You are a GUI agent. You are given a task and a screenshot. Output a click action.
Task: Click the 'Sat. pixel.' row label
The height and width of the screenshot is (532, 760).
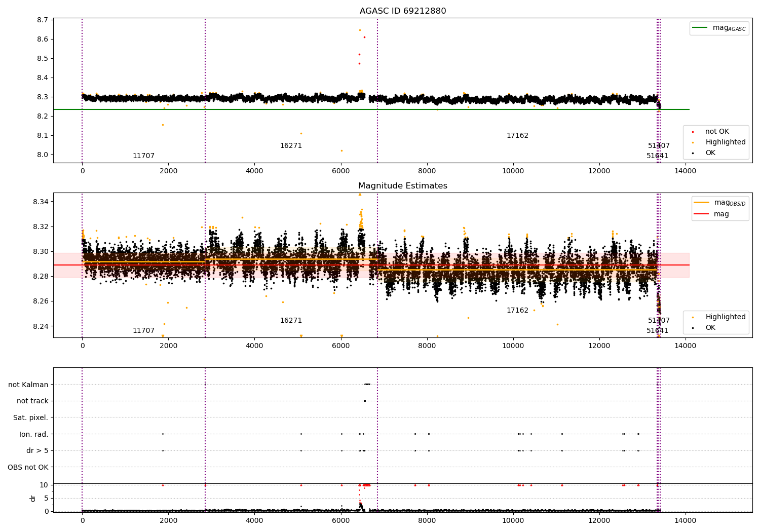tap(31, 417)
